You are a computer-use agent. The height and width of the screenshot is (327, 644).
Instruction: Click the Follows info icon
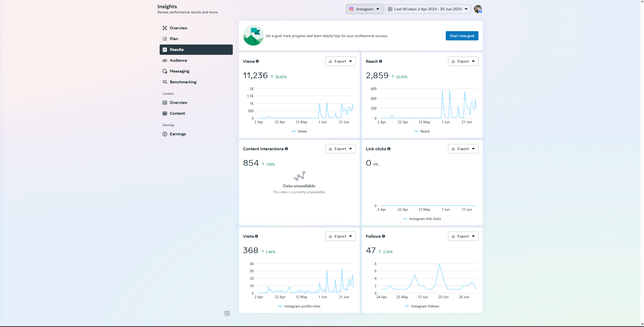(383, 236)
